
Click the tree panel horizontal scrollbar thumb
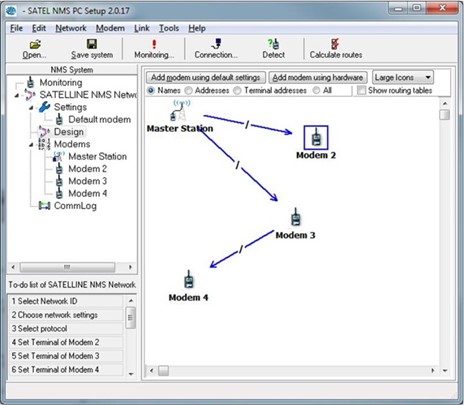67,267
